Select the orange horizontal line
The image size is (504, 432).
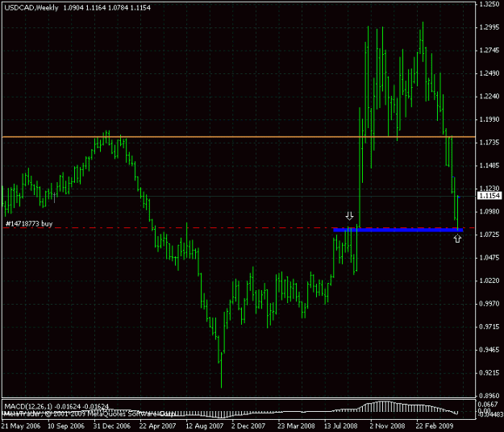(x=239, y=137)
